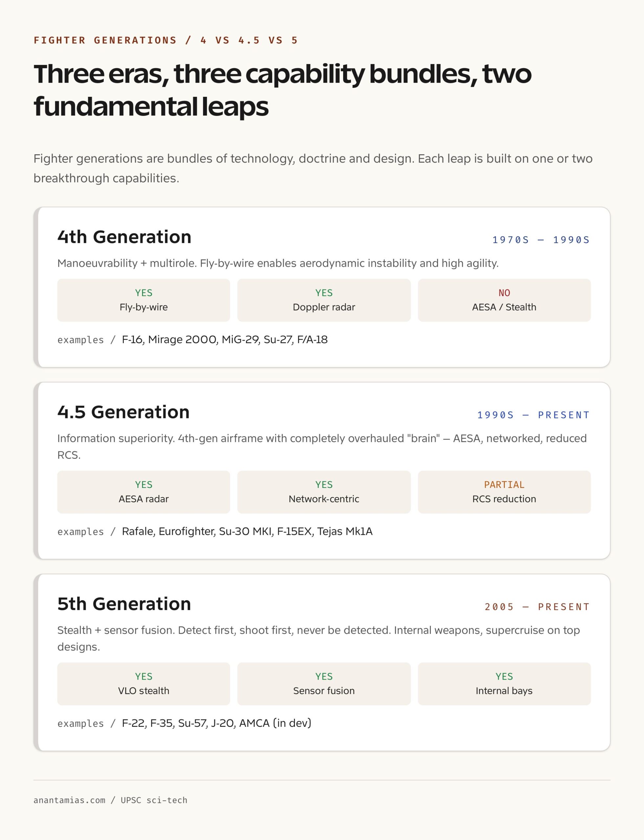Click the 5th Generation heading
Image resolution: width=644 pixels, height=840 pixels.
(x=124, y=604)
